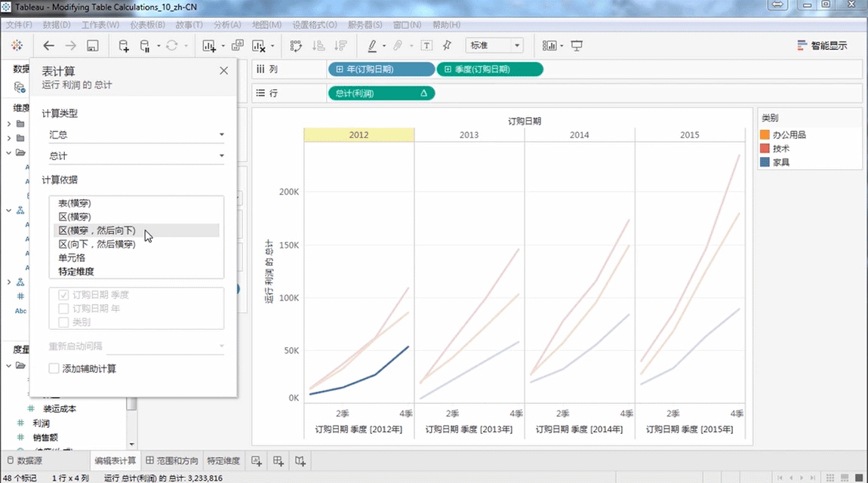The width and height of the screenshot is (868, 483).
Task: Click the new story icon at bottom
Action: point(300,460)
